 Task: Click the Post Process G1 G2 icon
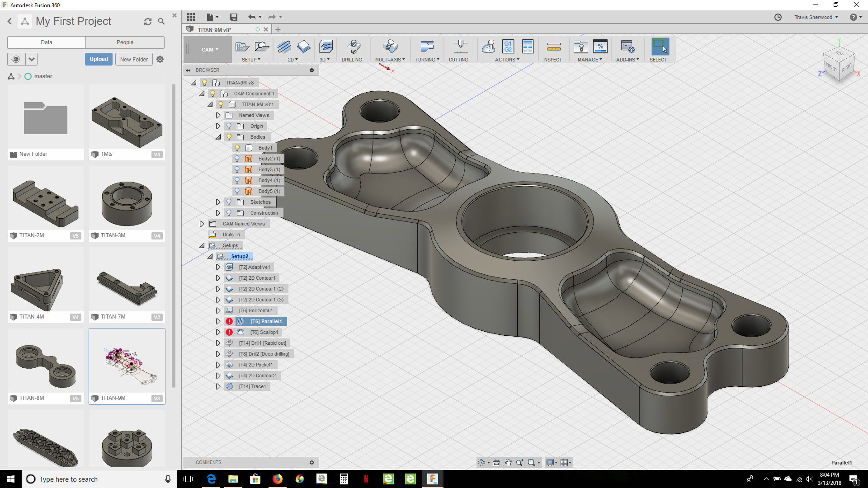click(508, 47)
